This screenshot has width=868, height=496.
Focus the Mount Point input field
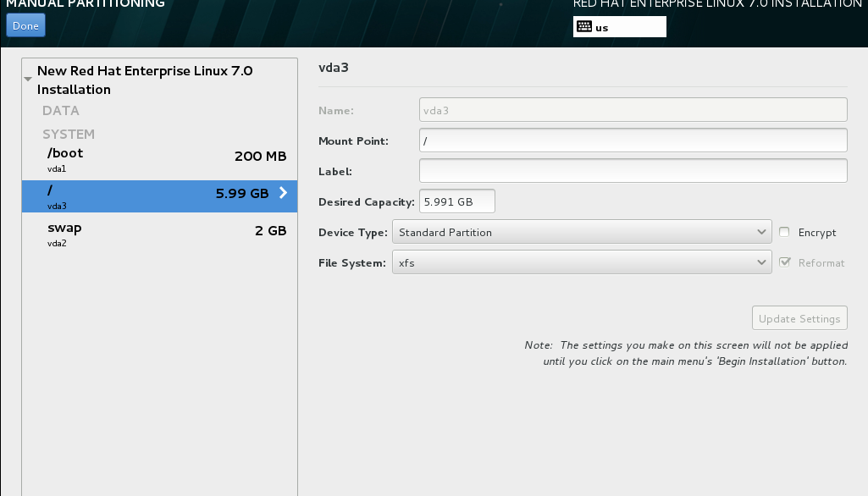(x=633, y=140)
